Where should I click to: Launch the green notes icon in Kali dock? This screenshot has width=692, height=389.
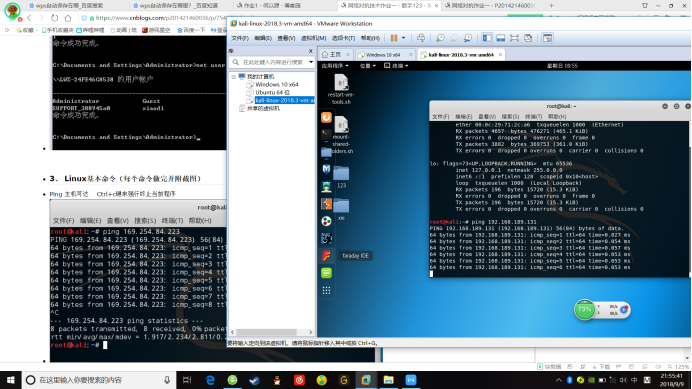tap(326, 273)
